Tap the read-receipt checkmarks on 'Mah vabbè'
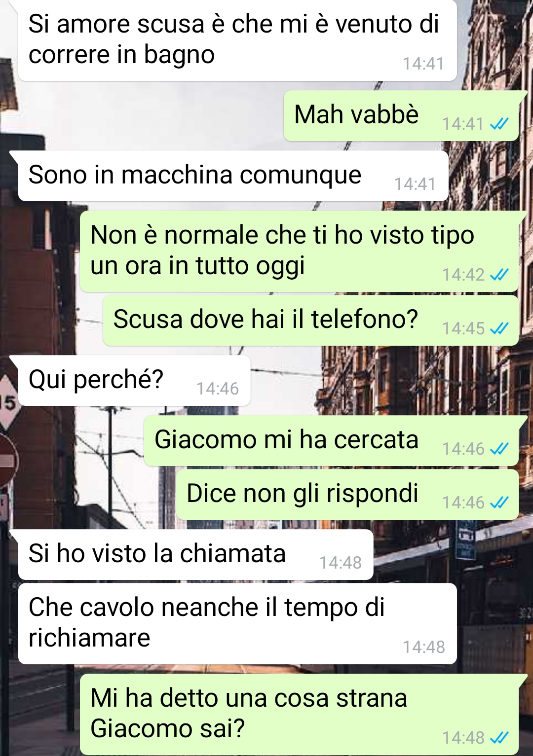The height and width of the screenshot is (756, 533). [499, 124]
